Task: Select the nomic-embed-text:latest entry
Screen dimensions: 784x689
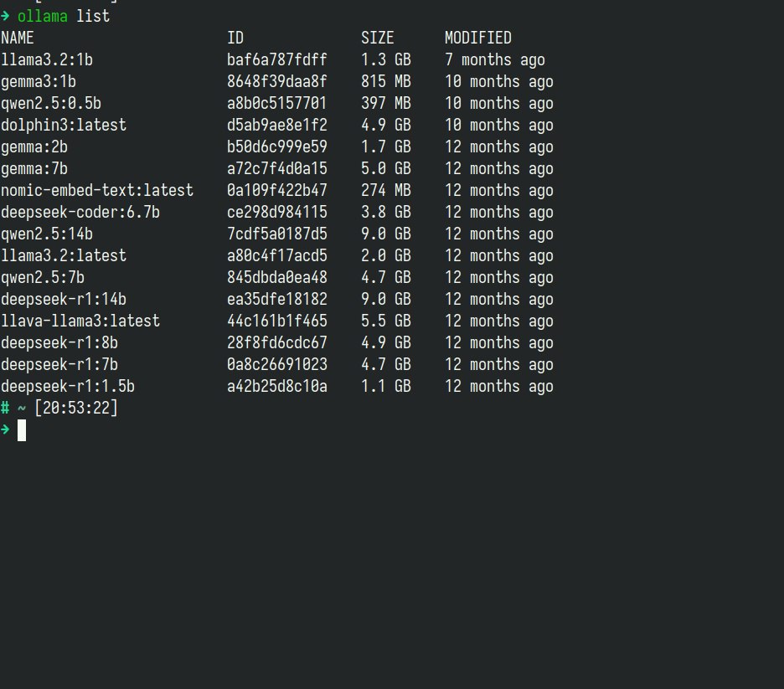Action: (x=97, y=190)
